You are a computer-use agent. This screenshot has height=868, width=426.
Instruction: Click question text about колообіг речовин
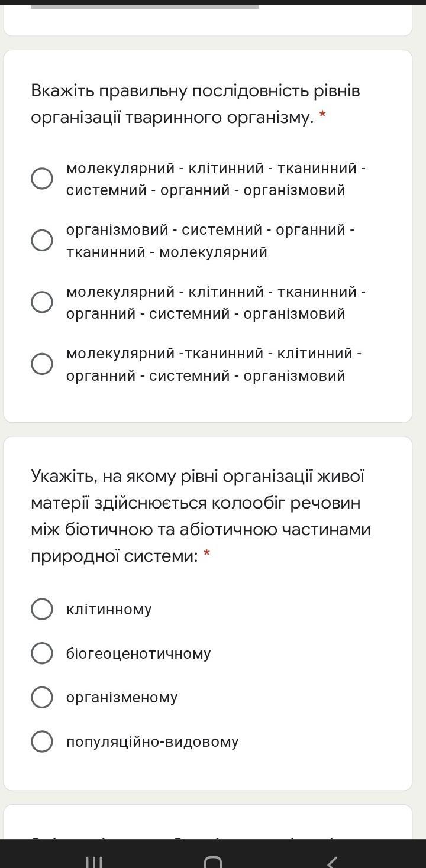coord(201,516)
